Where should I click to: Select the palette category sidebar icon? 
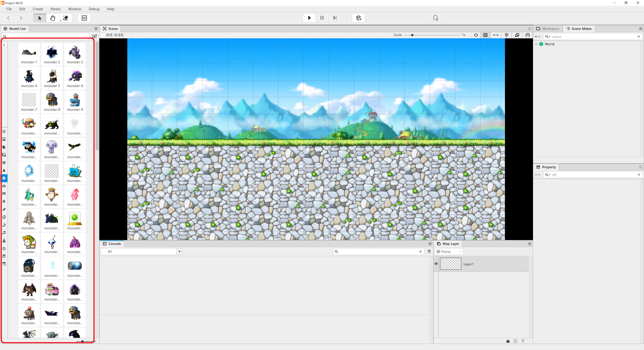click(x=4, y=147)
